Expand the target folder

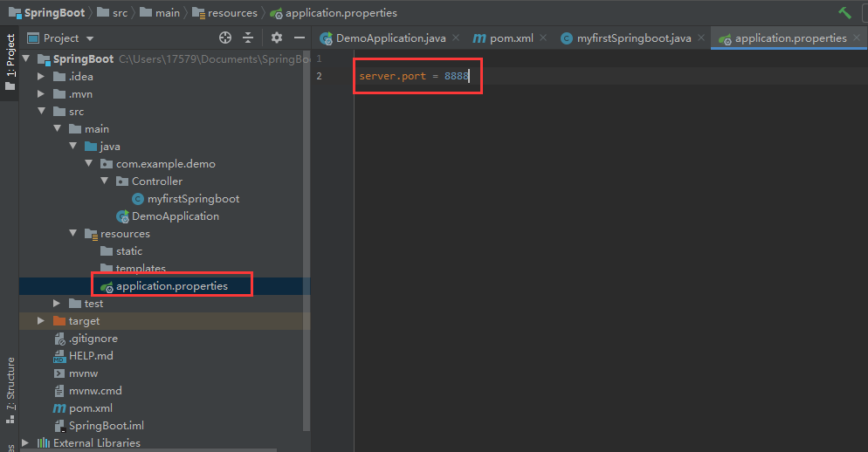click(x=41, y=321)
